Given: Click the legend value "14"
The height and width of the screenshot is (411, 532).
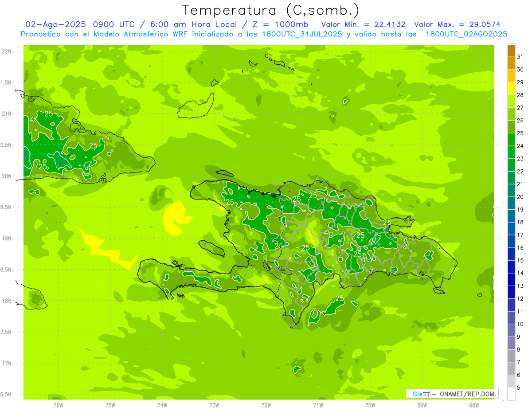Looking at the screenshot, I should click(520, 273).
